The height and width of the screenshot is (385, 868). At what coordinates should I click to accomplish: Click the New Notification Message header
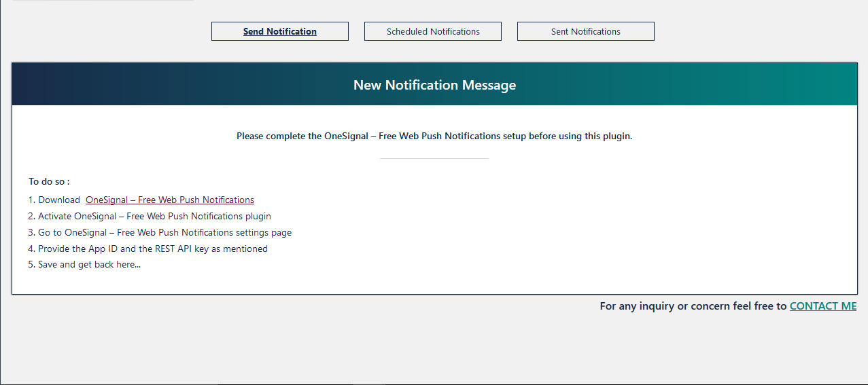coord(434,85)
